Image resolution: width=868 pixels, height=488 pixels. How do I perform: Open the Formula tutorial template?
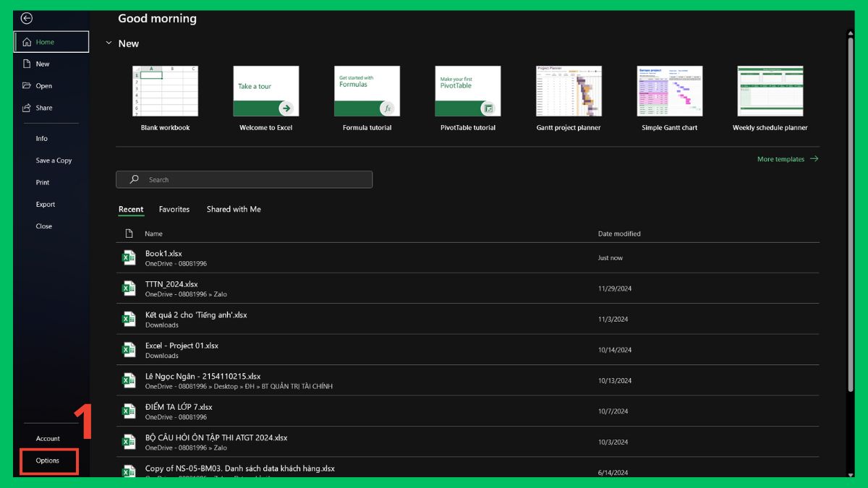367,99
